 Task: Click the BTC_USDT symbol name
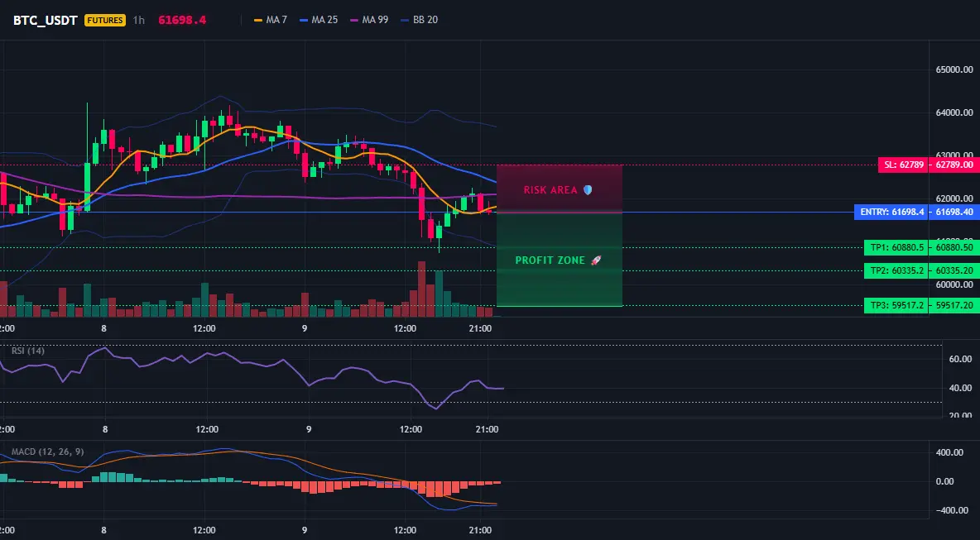point(46,20)
